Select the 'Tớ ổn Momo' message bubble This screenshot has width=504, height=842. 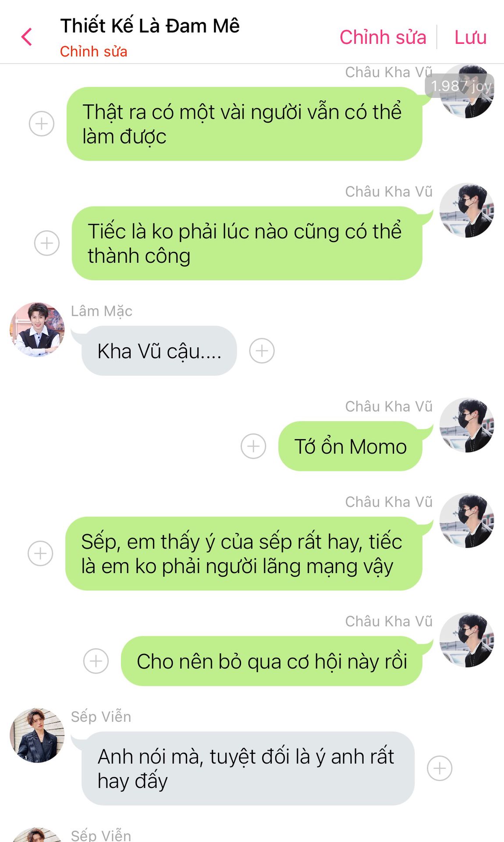point(350,446)
